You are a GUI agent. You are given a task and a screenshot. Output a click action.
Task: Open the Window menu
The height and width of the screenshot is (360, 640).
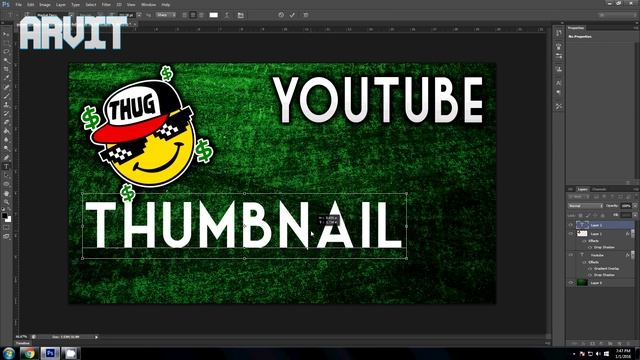[148, 4]
